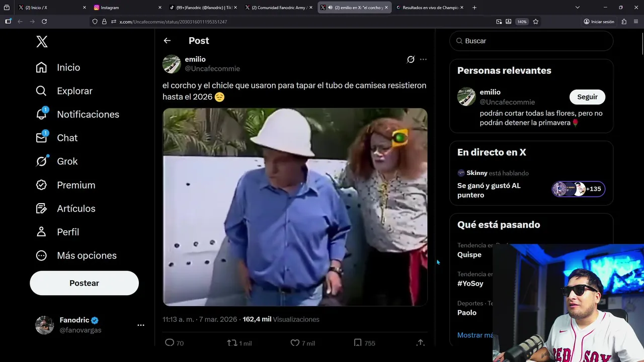Click picture-in-picture icon in address bar
The width and height of the screenshot is (644, 362).
(x=499, y=22)
